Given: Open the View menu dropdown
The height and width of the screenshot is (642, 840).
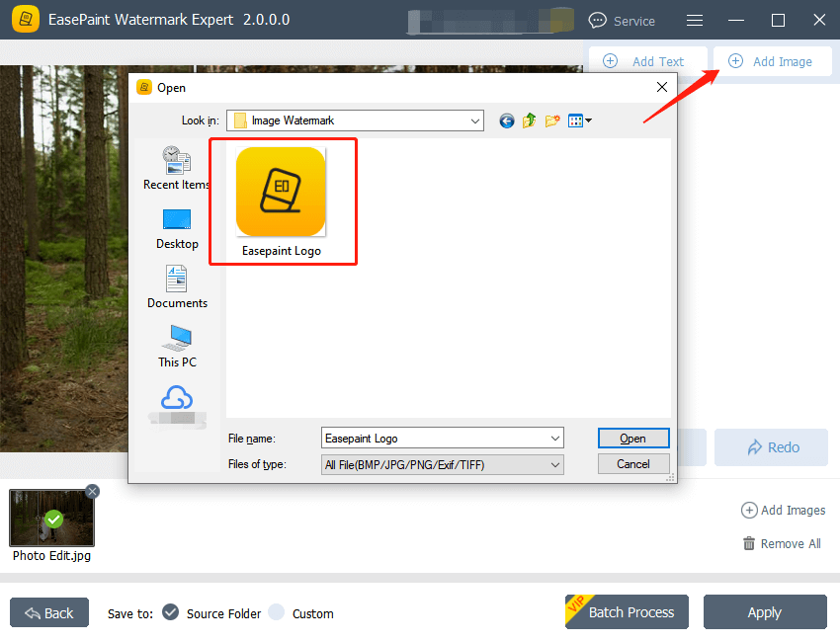Looking at the screenshot, I should 580,121.
